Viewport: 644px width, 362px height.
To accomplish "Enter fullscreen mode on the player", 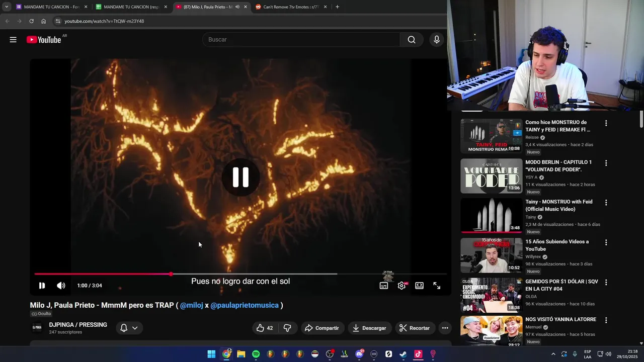I will pos(437,286).
